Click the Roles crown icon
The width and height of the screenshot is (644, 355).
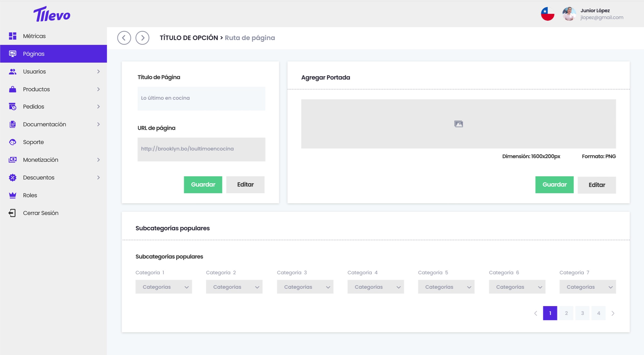point(13,195)
